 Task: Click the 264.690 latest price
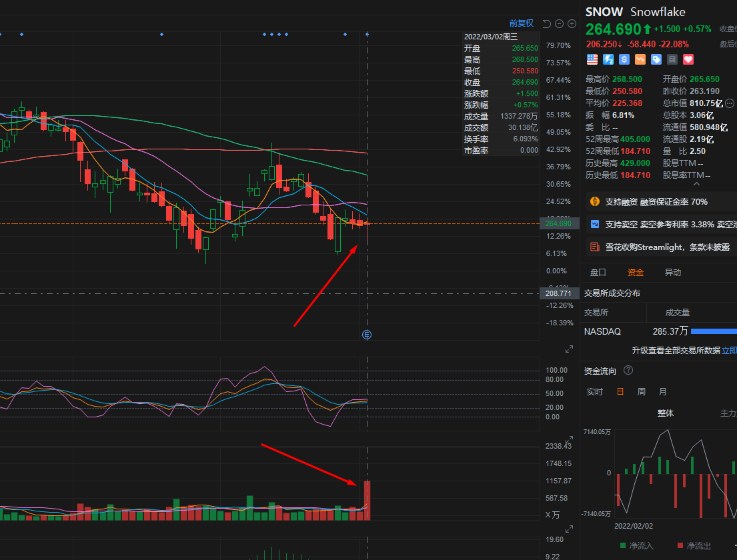point(614,29)
